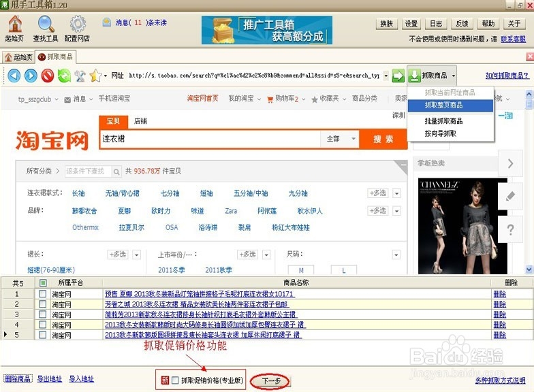Click the 推广工具箱 banner ad

pos(267,30)
